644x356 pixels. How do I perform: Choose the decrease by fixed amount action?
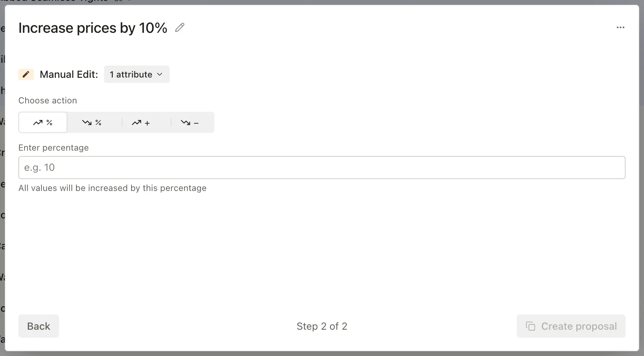[190, 123]
